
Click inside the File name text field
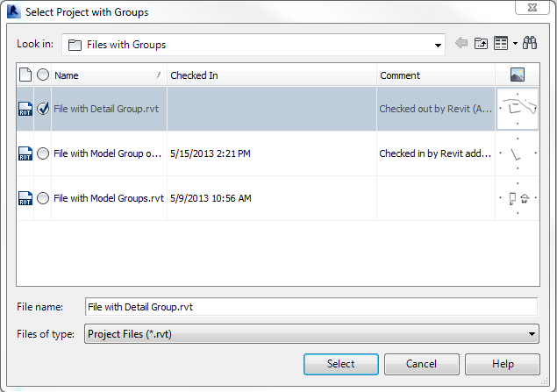click(x=311, y=306)
